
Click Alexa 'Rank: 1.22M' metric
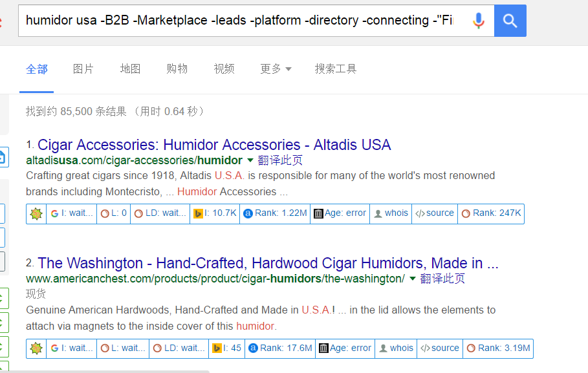pos(275,214)
